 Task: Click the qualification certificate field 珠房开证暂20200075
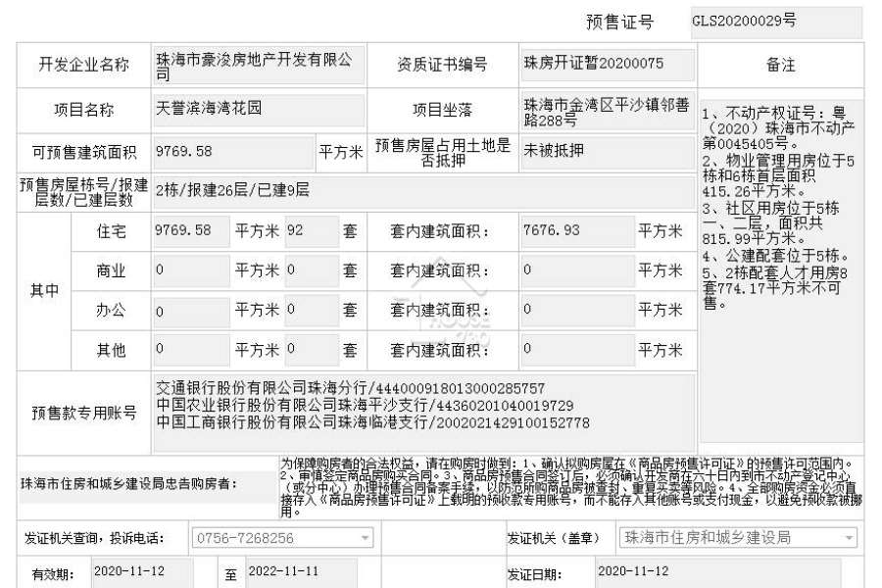coord(608,65)
